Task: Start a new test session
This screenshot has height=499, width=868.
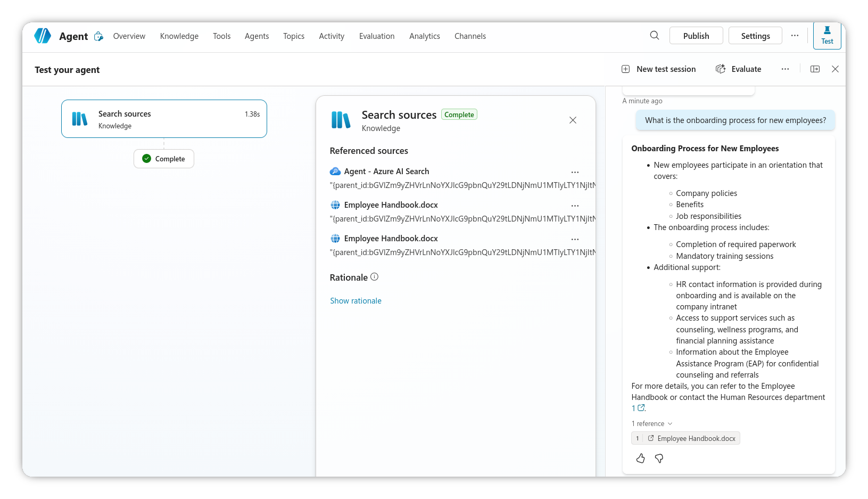Action: point(658,69)
